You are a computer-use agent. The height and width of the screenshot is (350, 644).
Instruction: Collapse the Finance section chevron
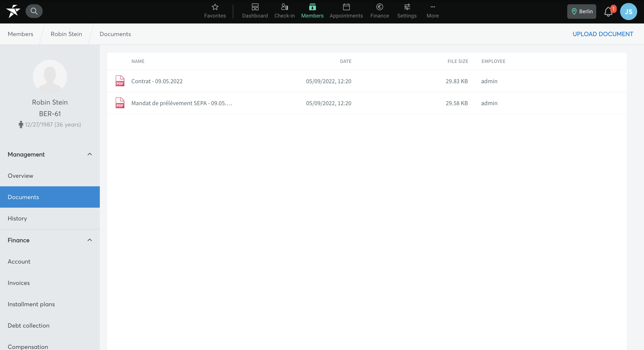(90, 240)
